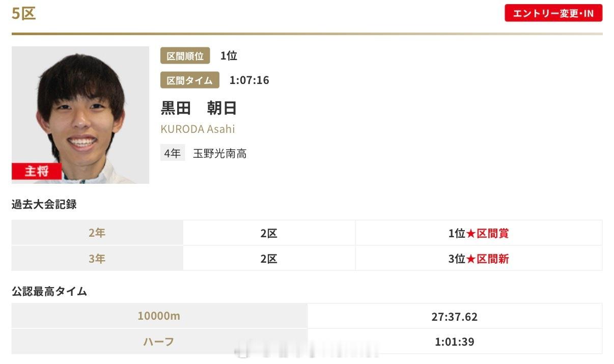Click the romanized name KURODA Asahi
The width and height of the screenshot is (614, 364).
tap(198, 129)
